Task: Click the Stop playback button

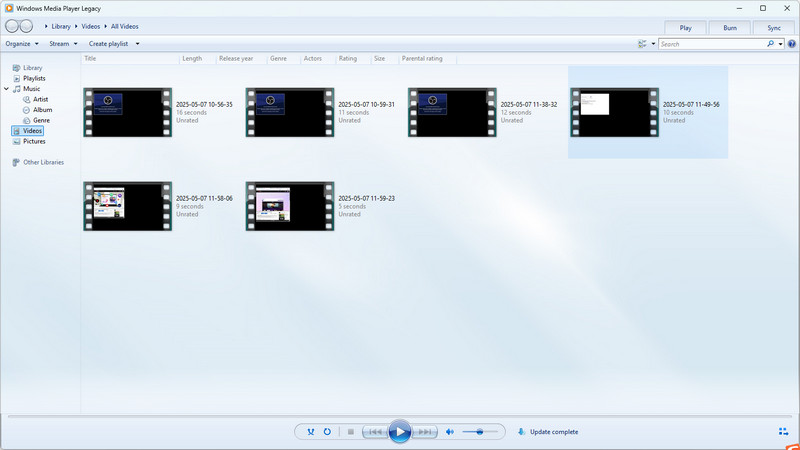Action: pos(351,432)
